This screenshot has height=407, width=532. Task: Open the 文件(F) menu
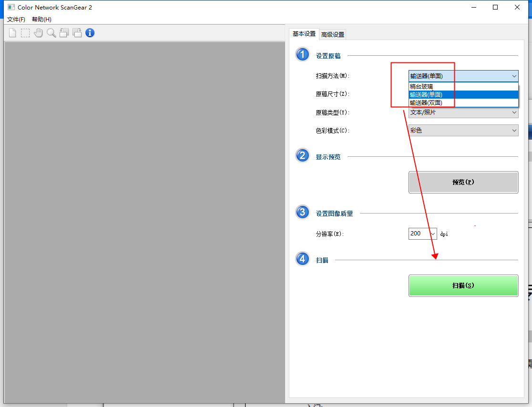[x=16, y=20]
